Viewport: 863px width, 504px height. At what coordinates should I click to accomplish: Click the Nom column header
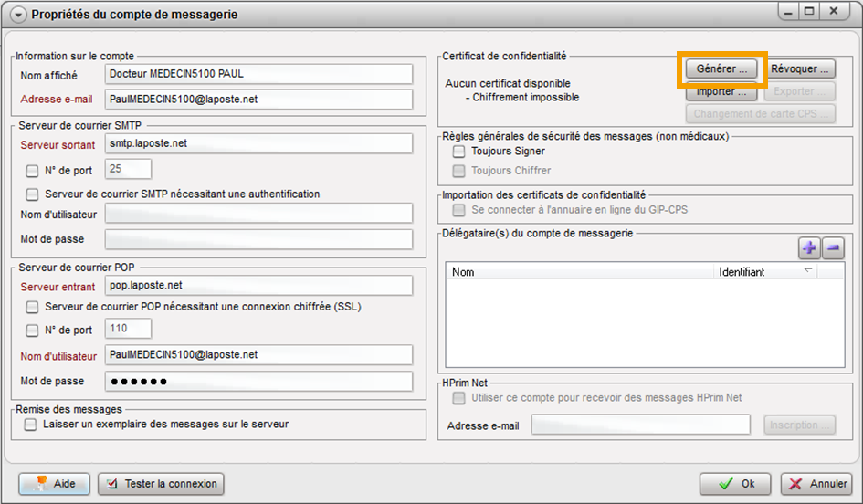580,272
